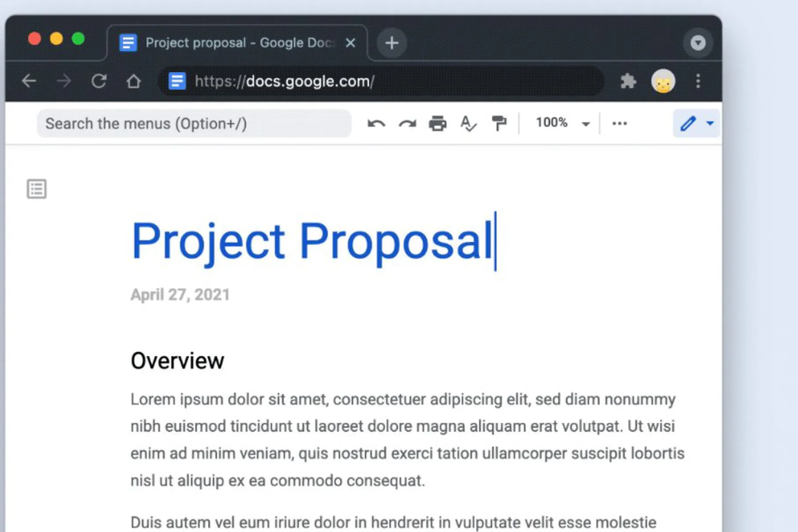Click the back navigation arrow
This screenshot has height=532, width=798.
click(29, 81)
